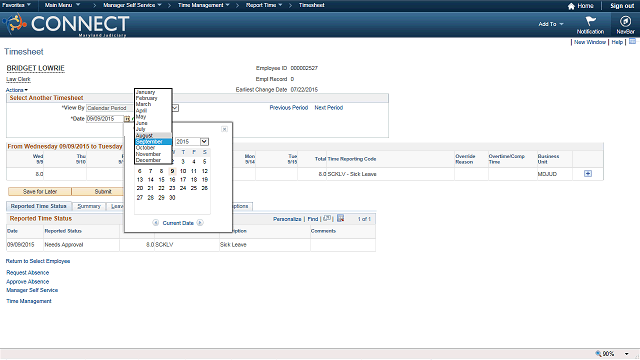The width and height of the screenshot is (640, 360).
Task: Open Manager Self Service breadcrumb menu
Action: tap(132, 5)
